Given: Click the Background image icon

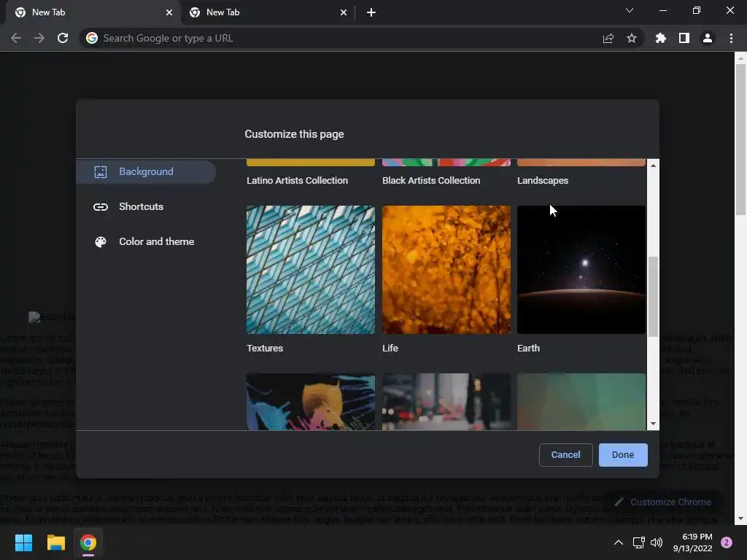Looking at the screenshot, I should (x=101, y=172).
